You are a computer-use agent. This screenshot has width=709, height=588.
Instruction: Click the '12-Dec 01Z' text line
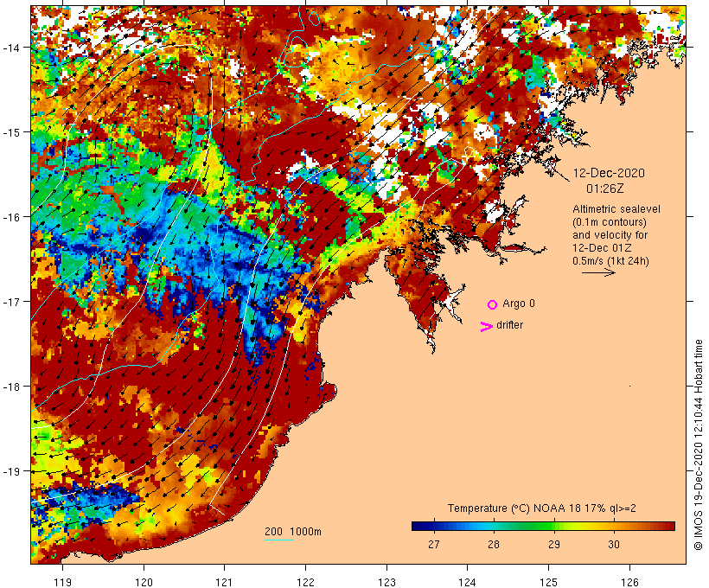tap(602, 248)
